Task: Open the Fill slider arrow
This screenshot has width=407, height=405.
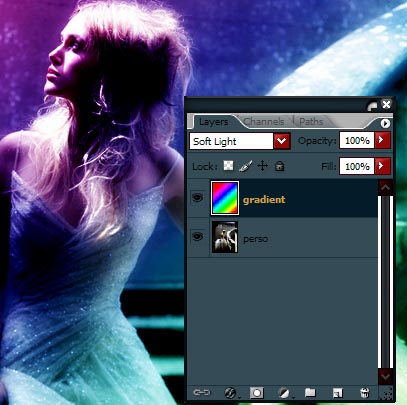Action: tap(382, 166)
